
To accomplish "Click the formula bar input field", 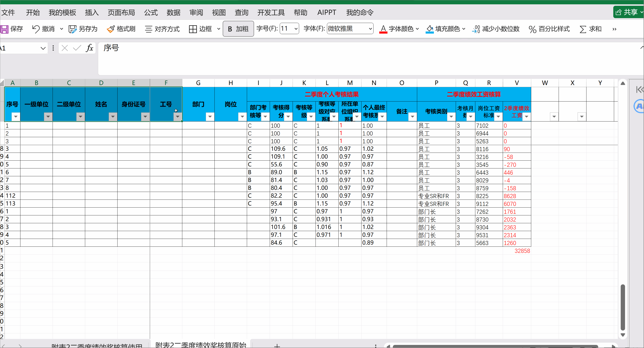I will (x=371, y=58).
